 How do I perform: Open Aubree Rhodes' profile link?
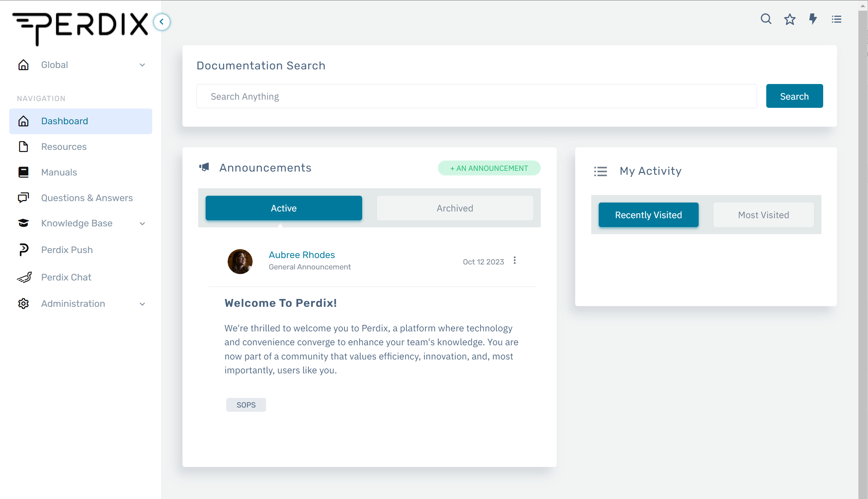302,255
